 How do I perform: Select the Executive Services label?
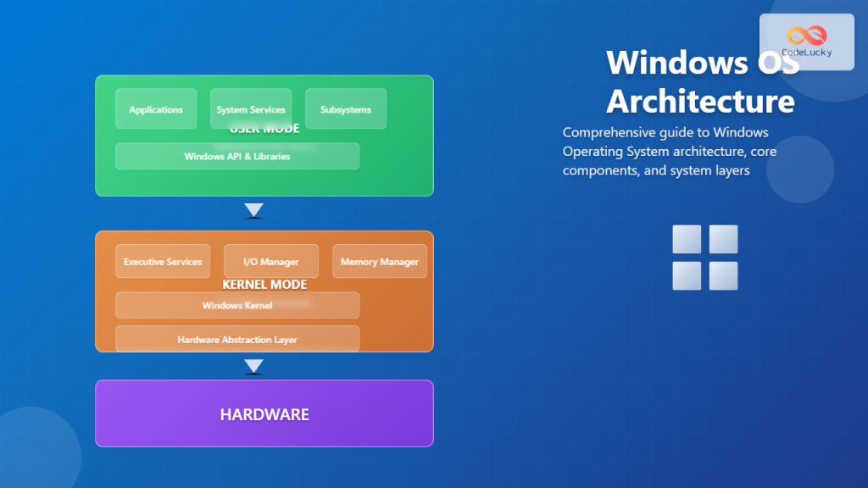pos(162,261)
